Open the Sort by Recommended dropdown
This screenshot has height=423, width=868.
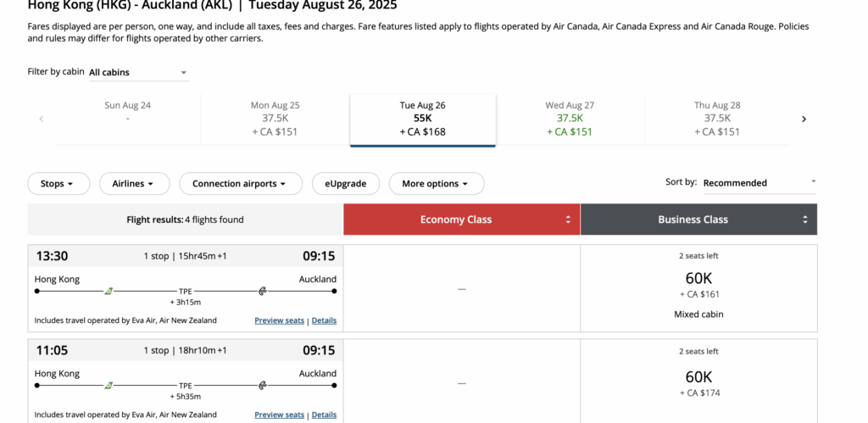pos(759,183)
